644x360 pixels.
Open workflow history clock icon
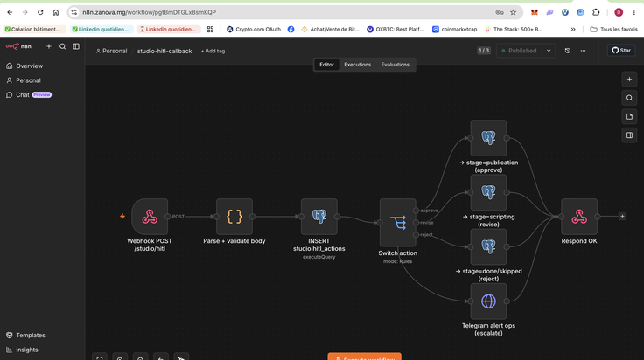click(567, 51)
